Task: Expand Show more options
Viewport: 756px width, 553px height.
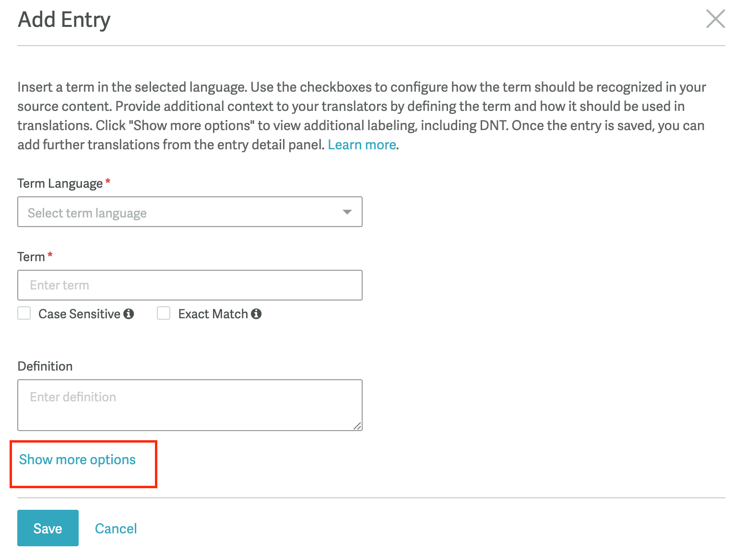Action: 77,459
